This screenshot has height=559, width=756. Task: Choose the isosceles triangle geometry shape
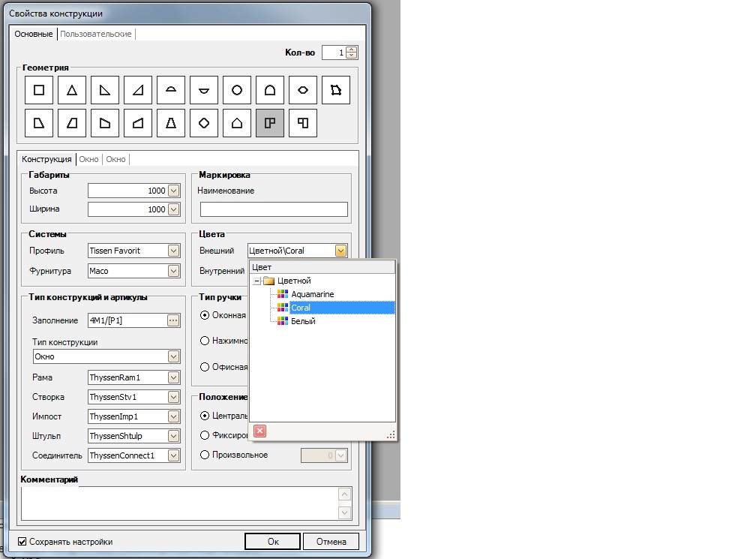[72, 90]
